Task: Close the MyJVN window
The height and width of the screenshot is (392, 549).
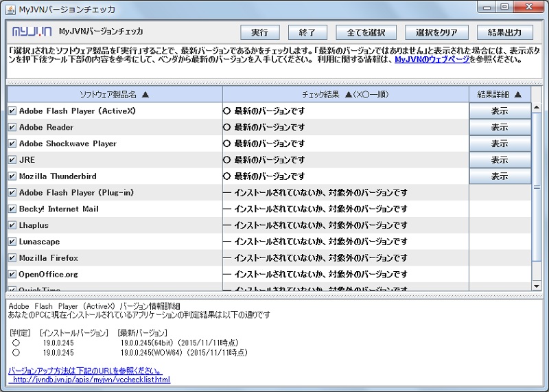Action: (x=529, y=8)
